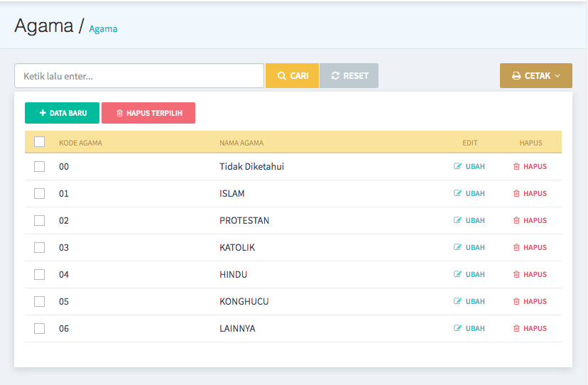Click the plus icon on DATA BARU
This screenshot has width=588, height=385.
[43, 113]
